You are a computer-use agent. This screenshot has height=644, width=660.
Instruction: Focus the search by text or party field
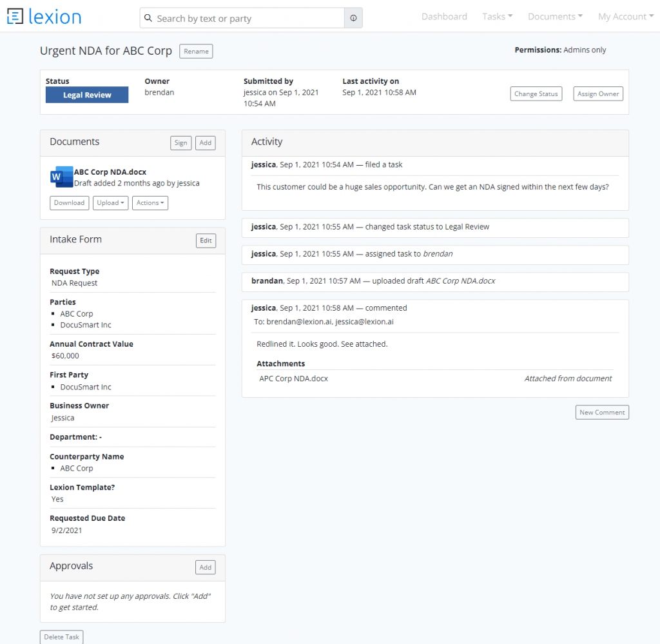pyautogui.click(x=248, y=19)
